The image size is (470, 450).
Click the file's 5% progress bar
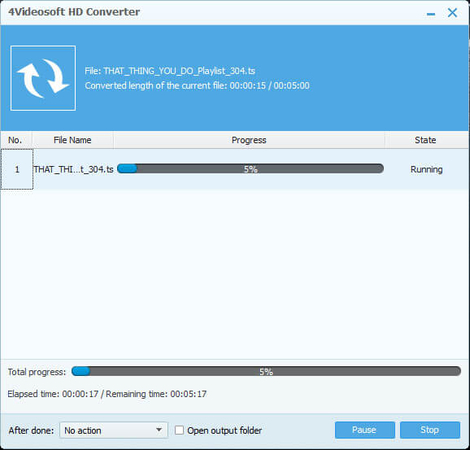pos(250,169)
